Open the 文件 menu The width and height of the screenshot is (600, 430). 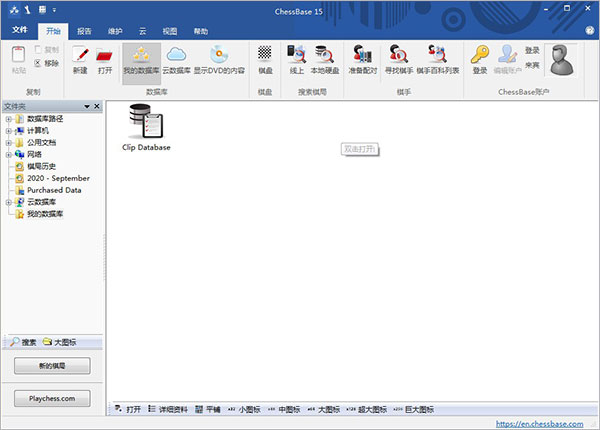tap(20, 31)
